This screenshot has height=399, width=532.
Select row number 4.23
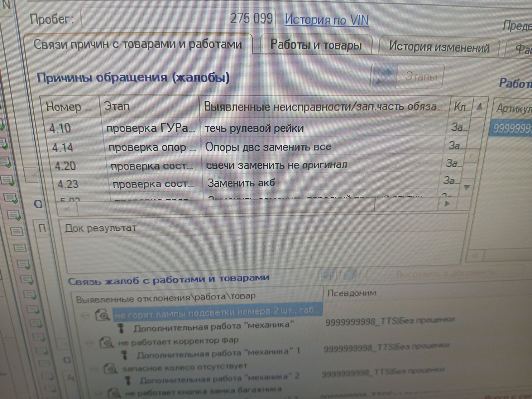click(x=68, y=184)
